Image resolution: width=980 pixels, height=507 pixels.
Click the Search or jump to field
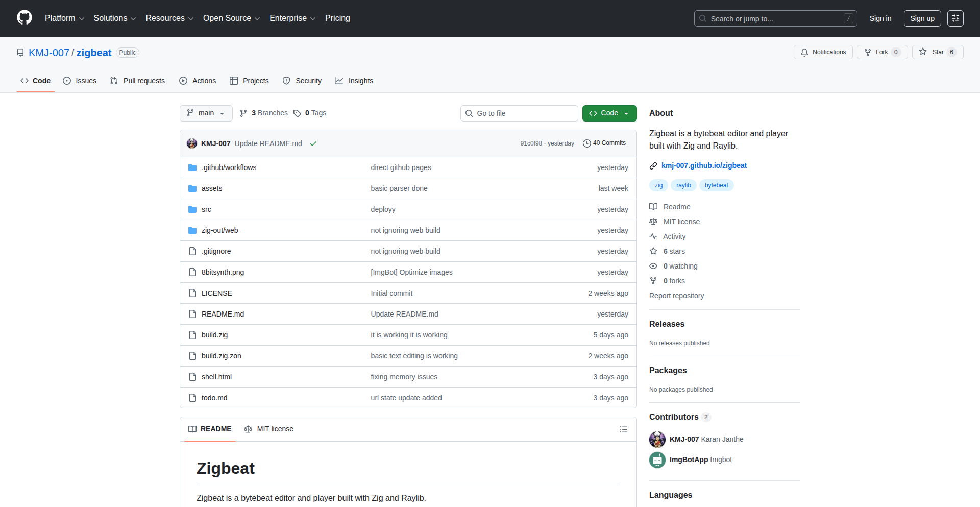click(775, 18)
